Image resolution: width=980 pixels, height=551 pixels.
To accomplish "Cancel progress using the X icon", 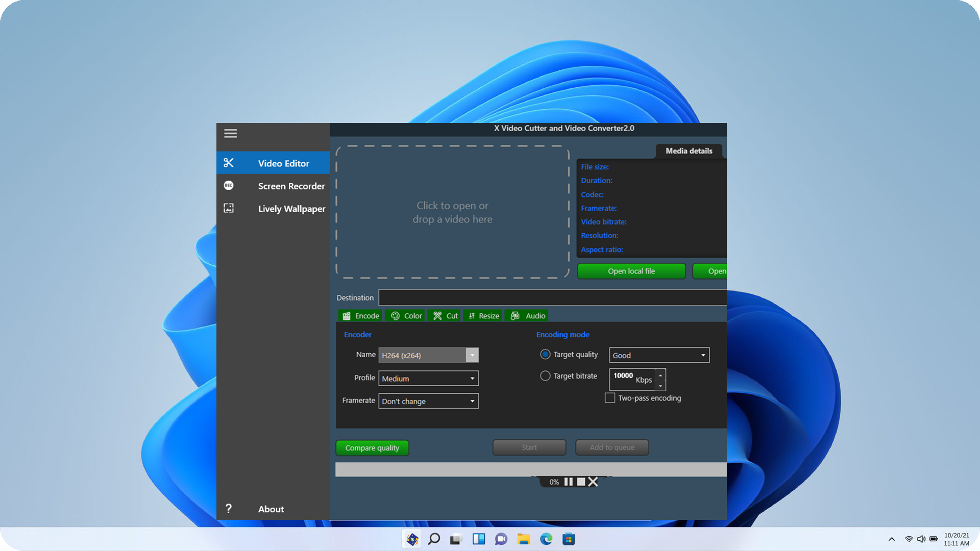I will [593, 482].
